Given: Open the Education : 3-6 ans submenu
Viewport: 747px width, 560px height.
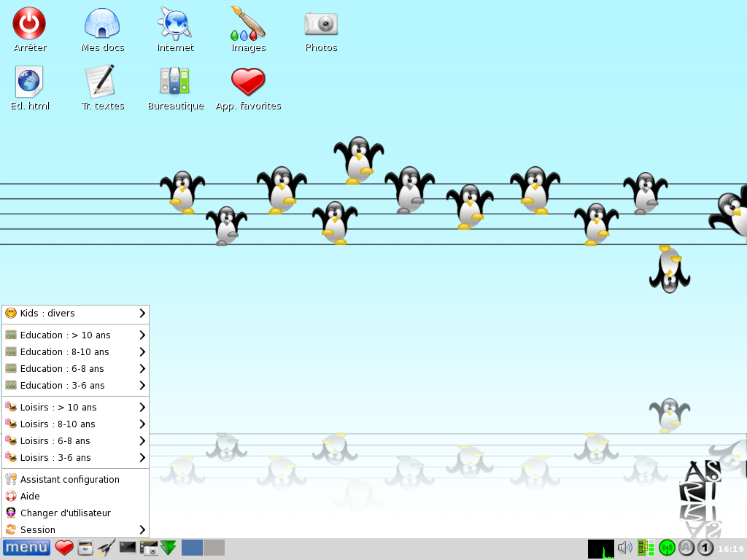Looking at the screenshot, I should [75, 385].
